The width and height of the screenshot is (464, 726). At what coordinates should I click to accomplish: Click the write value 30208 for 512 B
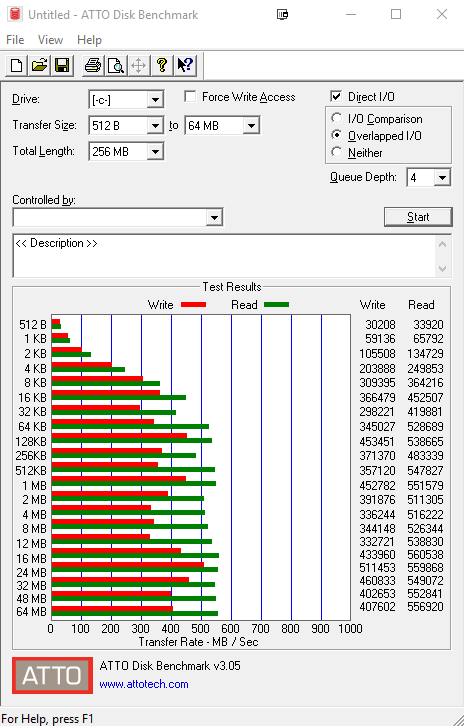click(x=380, y=325)
